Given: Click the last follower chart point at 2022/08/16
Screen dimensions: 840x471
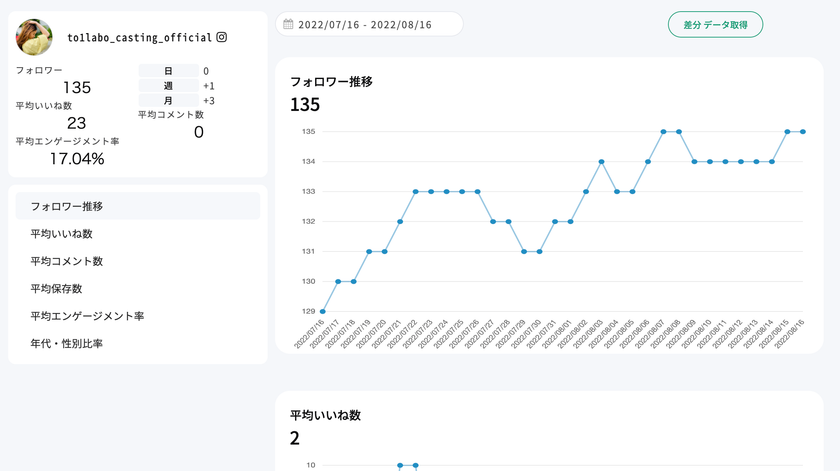Looking at the screenshot, I should click(803, 131).
